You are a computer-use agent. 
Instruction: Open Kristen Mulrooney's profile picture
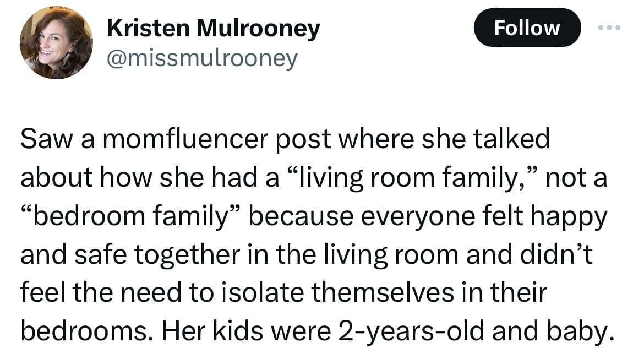point(56,43)
